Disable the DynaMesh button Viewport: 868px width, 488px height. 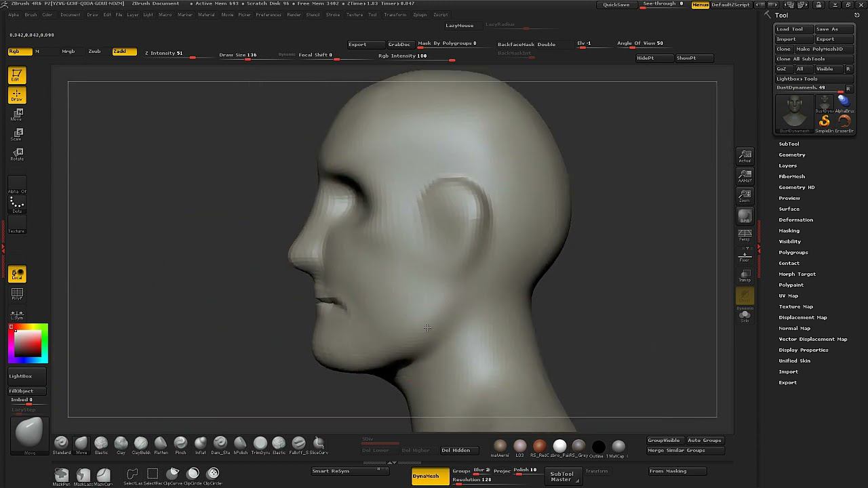(429, 476)
